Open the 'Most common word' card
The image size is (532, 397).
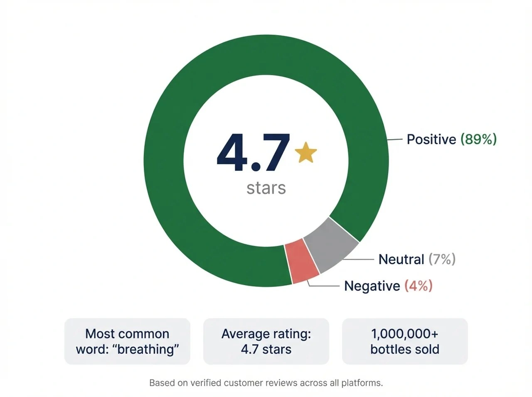point(127,341)
